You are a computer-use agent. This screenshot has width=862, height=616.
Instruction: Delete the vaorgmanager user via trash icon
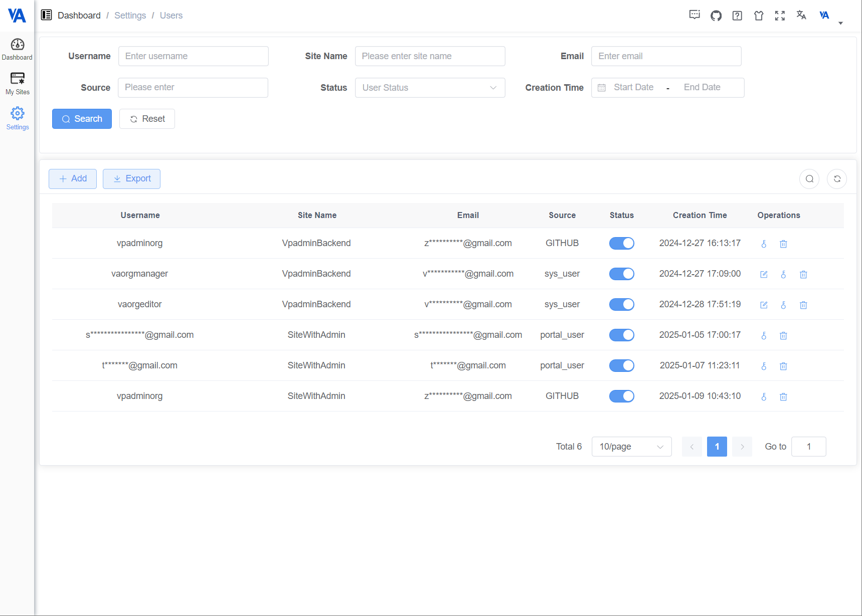(803, 274)
